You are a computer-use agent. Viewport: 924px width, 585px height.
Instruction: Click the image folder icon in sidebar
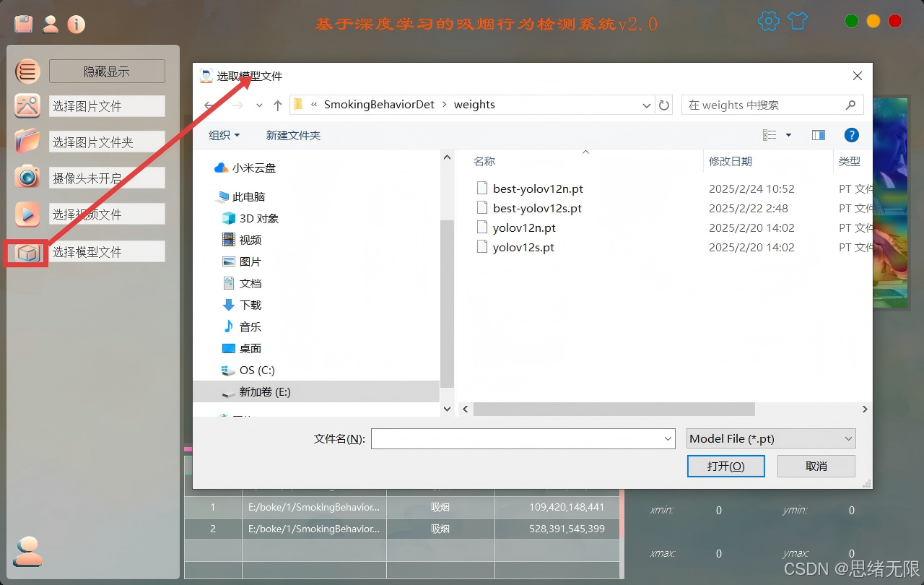(x=27, y=141)
